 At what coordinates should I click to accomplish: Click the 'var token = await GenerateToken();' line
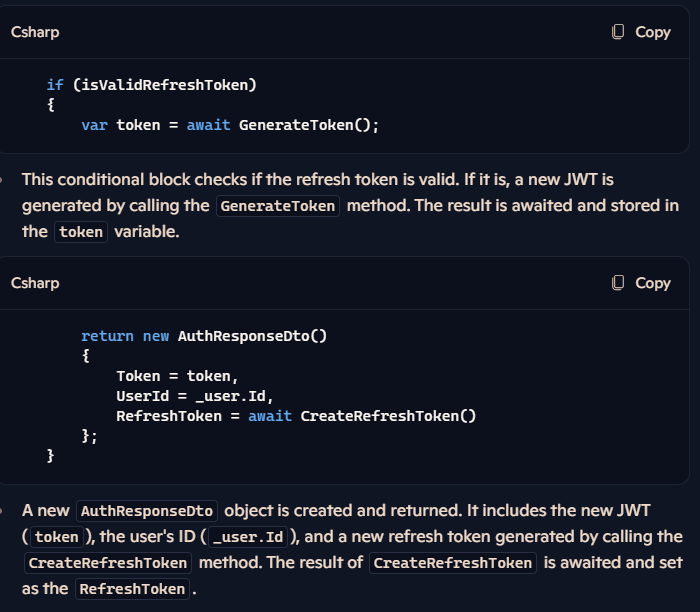click(230, 125)
